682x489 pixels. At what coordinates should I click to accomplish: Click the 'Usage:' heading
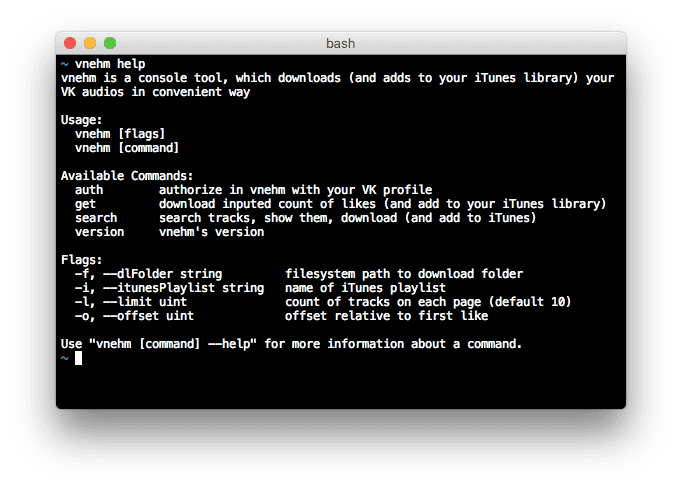coord(81,120)
